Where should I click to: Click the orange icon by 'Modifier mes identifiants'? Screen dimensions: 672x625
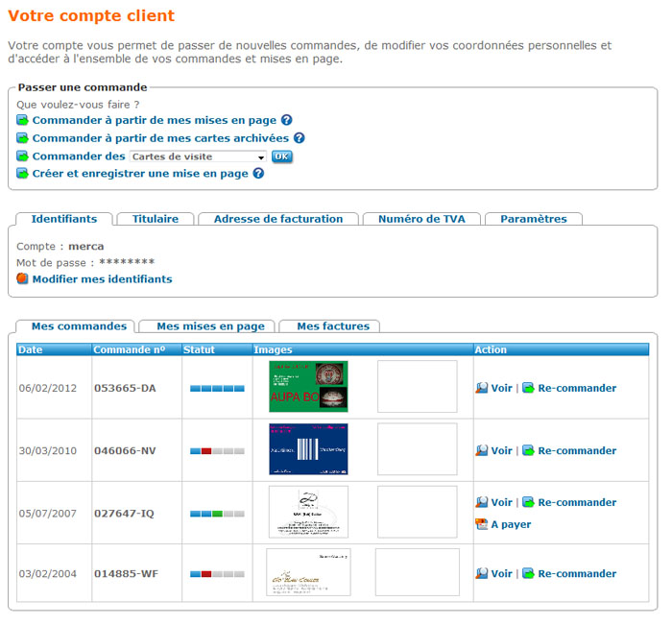[x=23, y=279]
